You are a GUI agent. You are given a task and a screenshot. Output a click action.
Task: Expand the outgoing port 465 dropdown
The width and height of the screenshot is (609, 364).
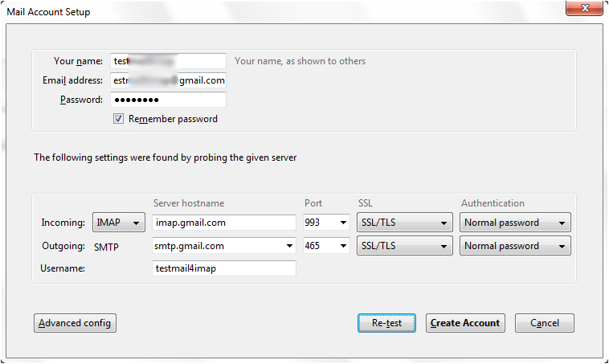(343, 246)
